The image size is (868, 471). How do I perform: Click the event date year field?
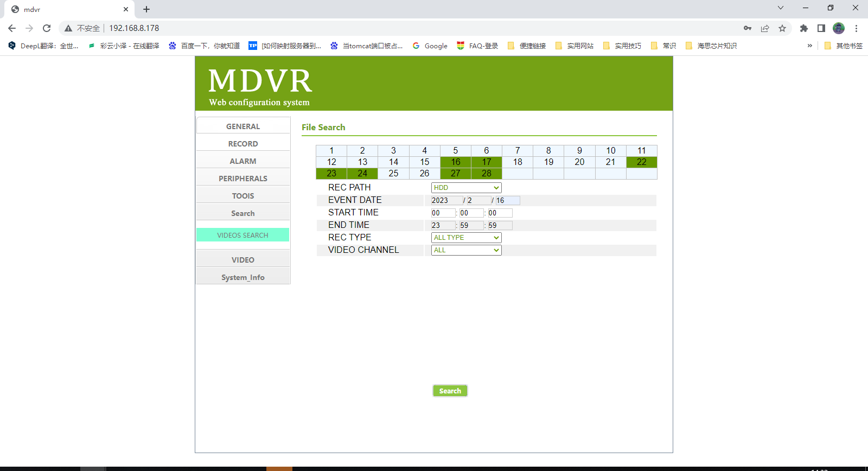coord(447,200)
